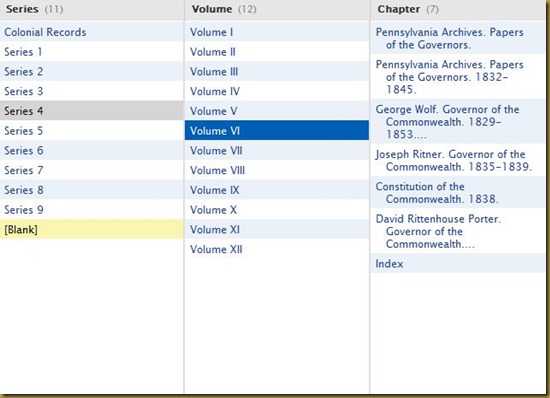Click the highlighted Series 4 row
This screenshot has width=550, height=398.
pos(92,111)
